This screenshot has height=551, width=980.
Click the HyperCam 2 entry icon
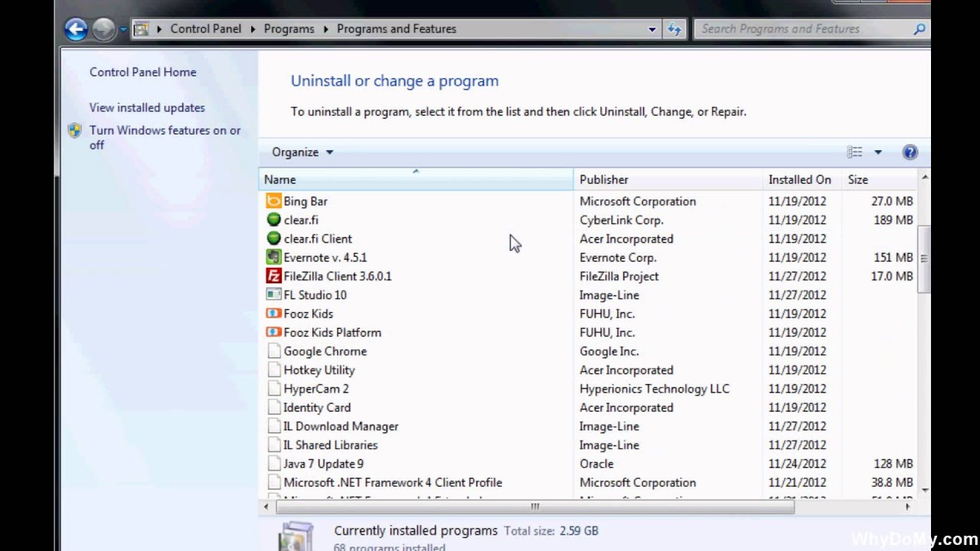pyautogui.click(x=274, y=389)
